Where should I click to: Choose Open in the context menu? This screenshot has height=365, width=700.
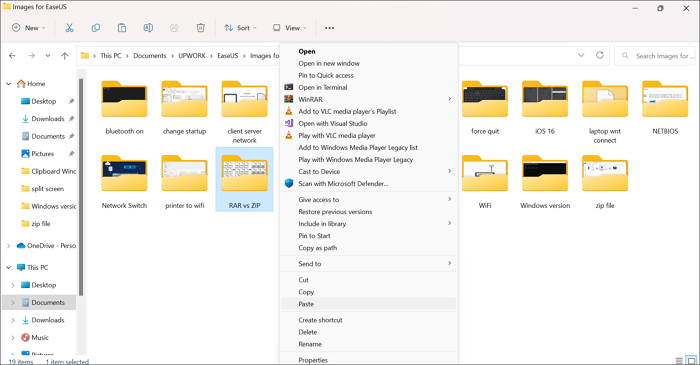click(369, 51)
